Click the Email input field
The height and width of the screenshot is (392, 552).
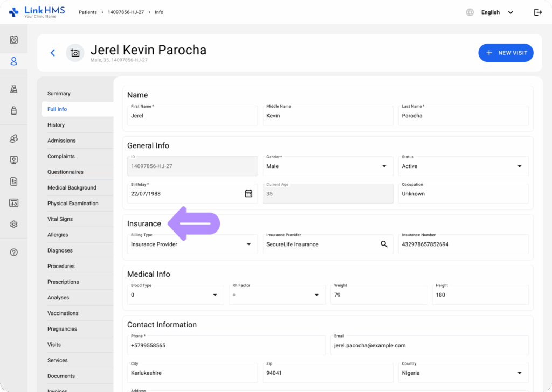pos(429,346)
